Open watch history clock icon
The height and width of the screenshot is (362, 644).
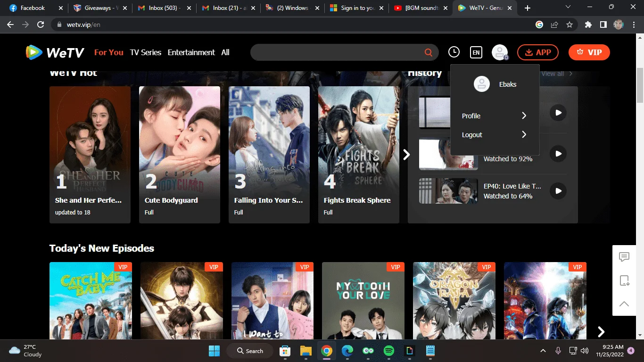(454, 52)
